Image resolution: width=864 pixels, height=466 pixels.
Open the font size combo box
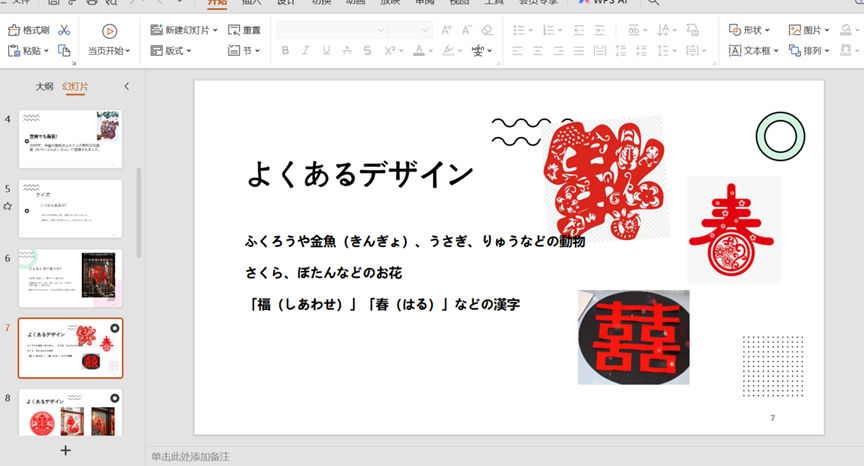coord(411,30)
